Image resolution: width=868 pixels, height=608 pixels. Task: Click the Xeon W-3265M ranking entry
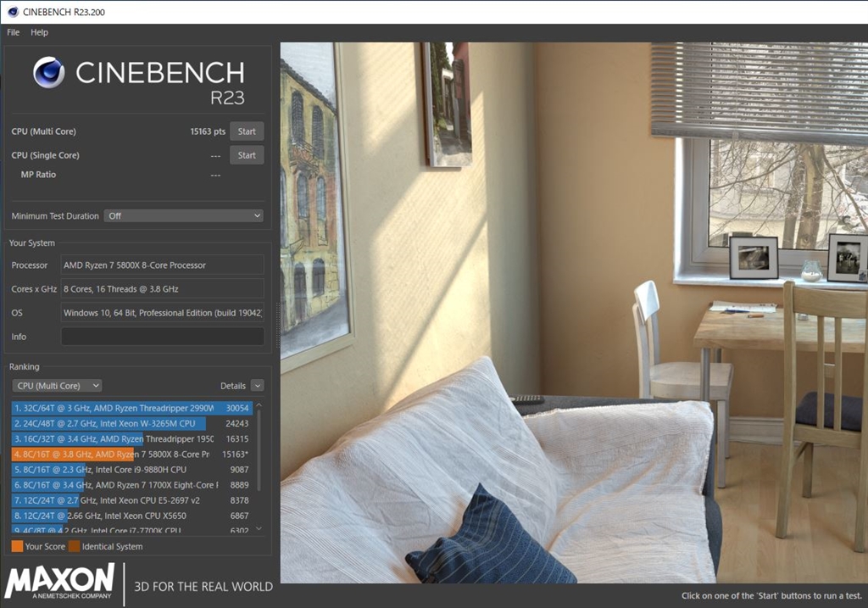(131, 424)
